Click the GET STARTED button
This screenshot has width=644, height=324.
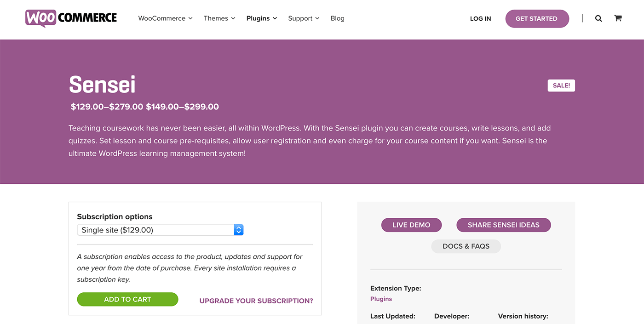[537, 19]
